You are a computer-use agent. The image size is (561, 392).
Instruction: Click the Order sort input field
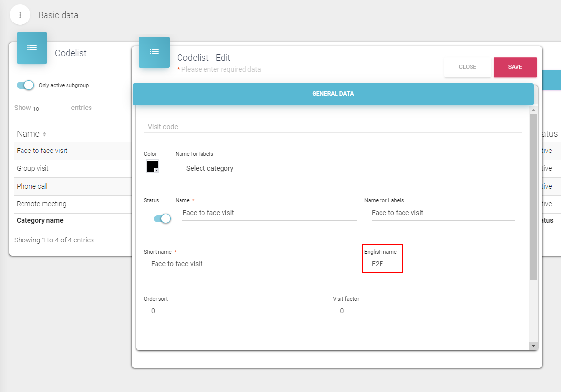238,311
